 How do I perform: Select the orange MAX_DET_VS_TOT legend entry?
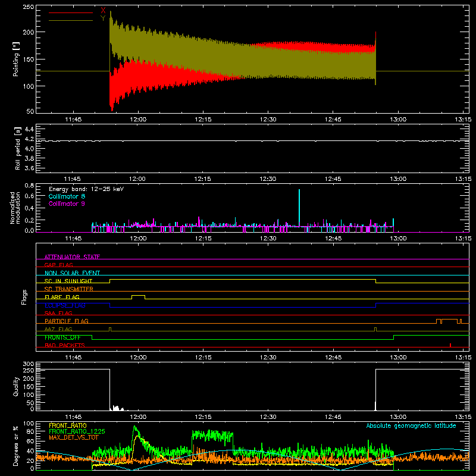pyautogui.click(x=74, y=437)
